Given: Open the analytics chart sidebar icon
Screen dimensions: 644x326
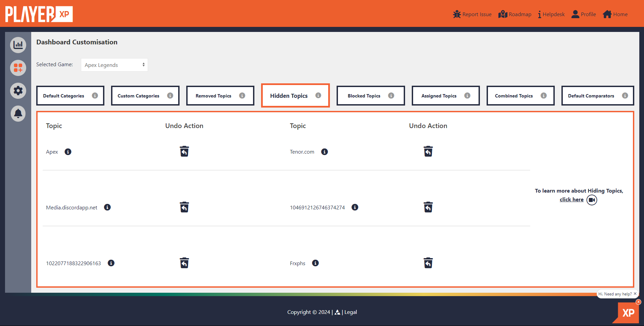Looking at the screenshot, I should click(18, 45).
